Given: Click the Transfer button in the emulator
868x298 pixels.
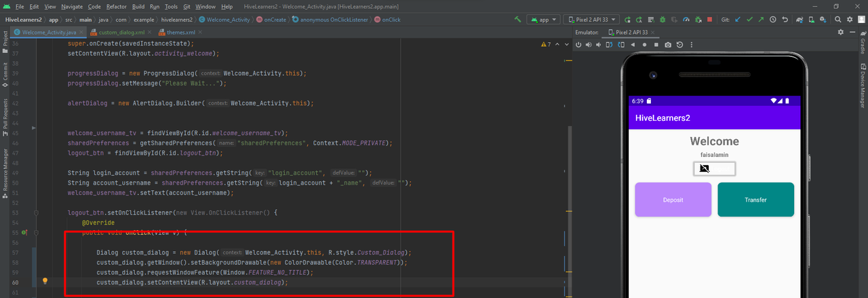Looking at the screenshot, I should [x=755, y=200].
